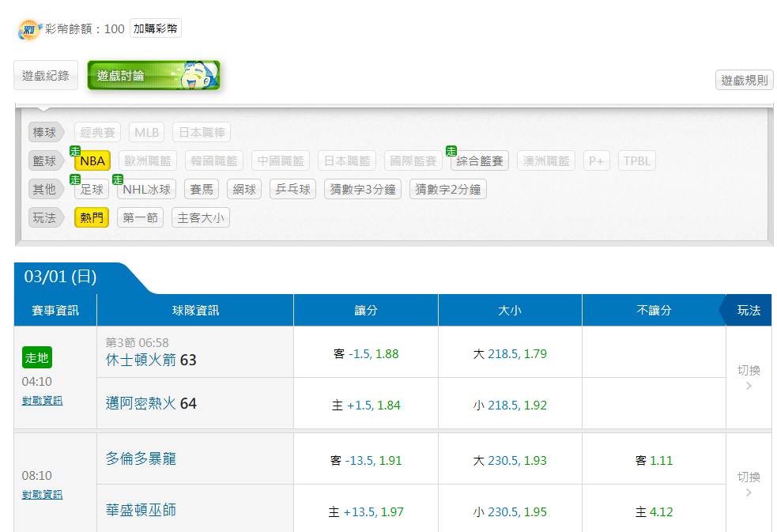Select the 熱門 play type

[92, 218]
